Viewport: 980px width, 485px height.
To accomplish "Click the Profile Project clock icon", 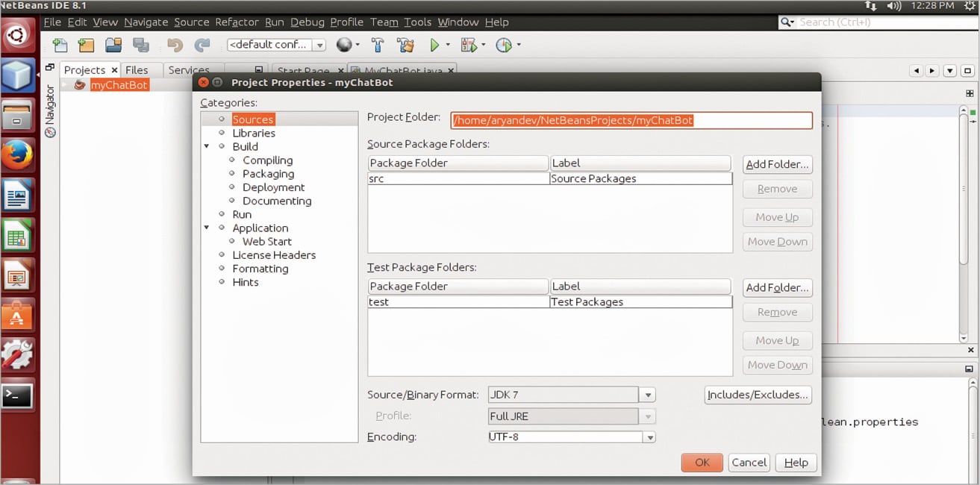I will pos(505,46).
